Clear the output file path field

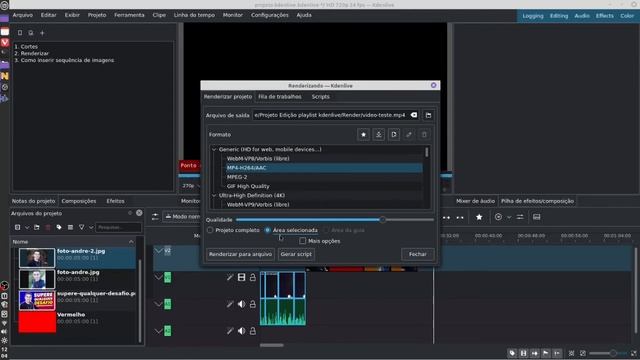coord(413,115)
